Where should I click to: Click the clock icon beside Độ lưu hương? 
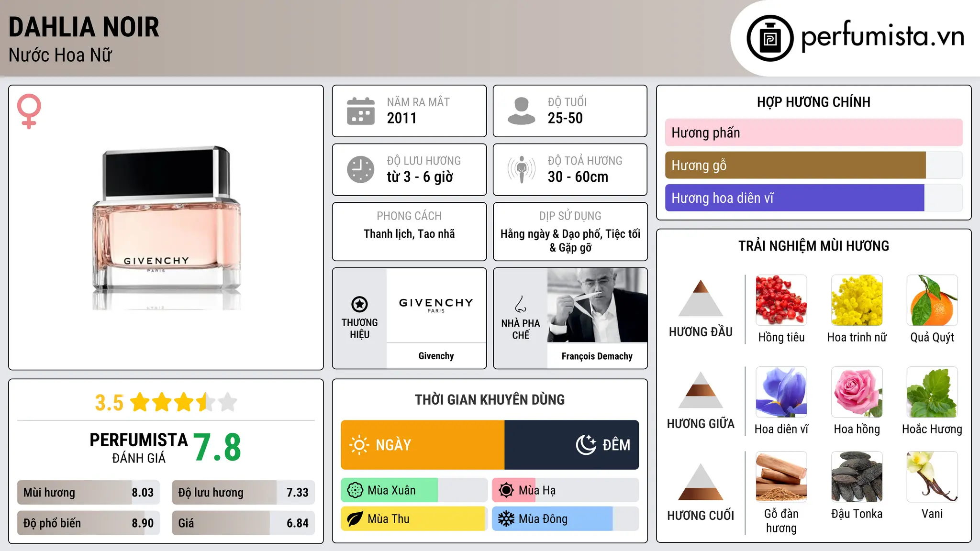[361, 169]
